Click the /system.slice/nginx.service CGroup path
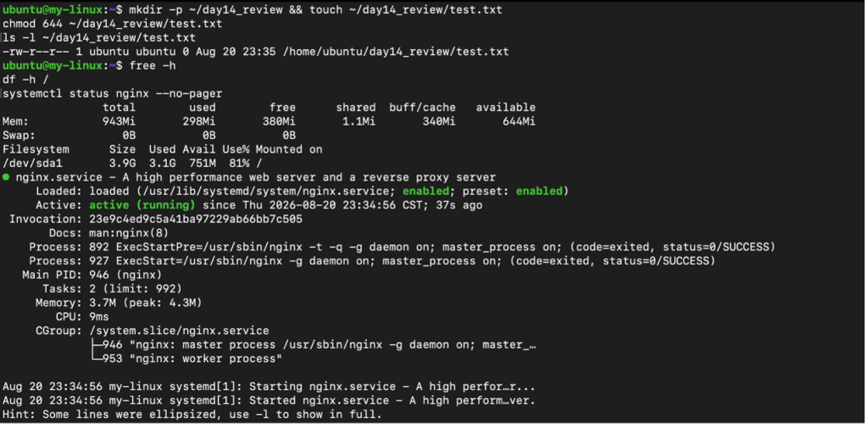Screen dimensions: 868x425 click(180, 331)
